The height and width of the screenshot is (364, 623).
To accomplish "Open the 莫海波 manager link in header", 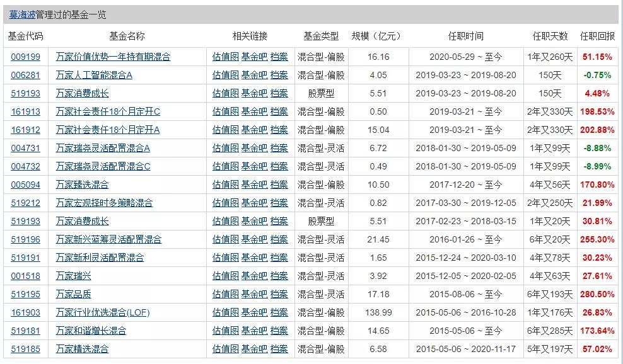I will coord(22,15).
